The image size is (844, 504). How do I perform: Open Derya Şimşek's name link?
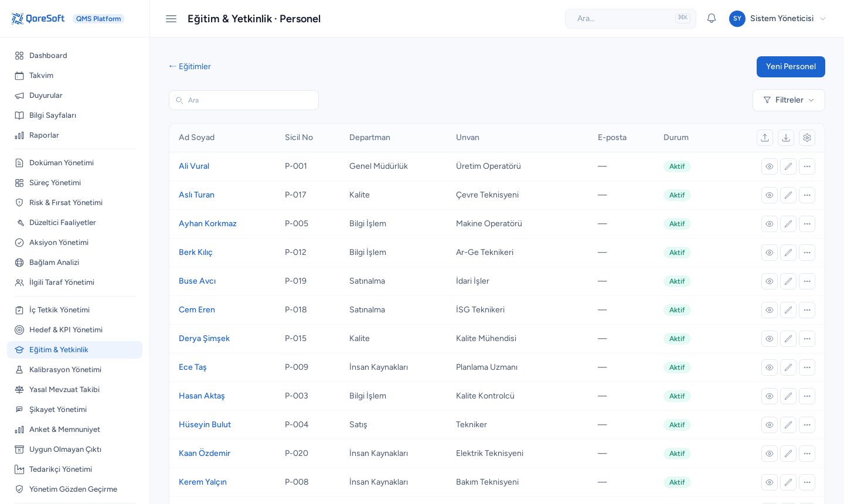click(x=204, y=339)
